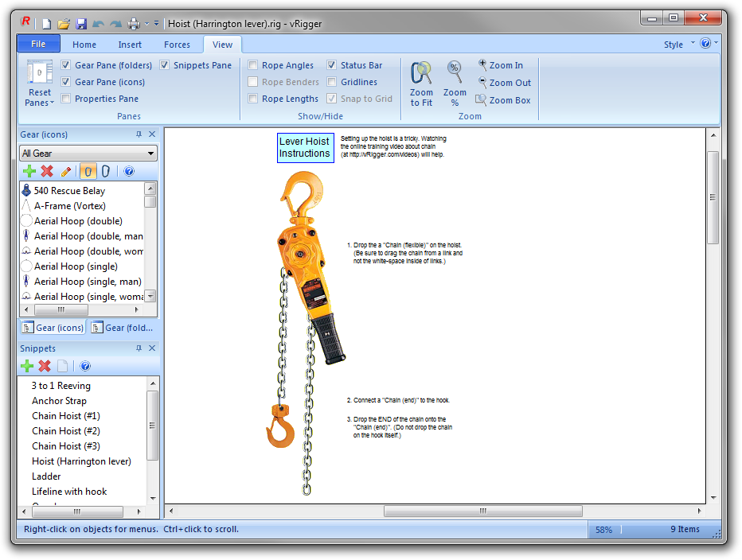
Task: Save the rig file via the save icon
Action: [82, 24]
